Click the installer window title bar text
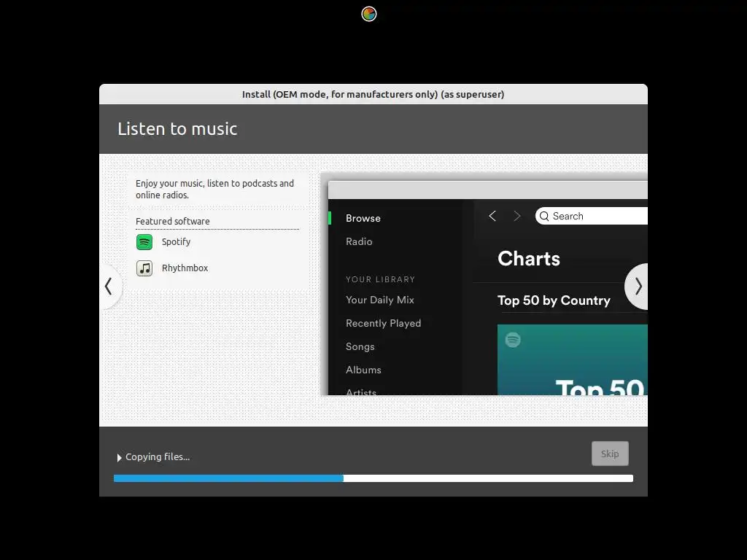The width and height of the screenshot is (747, 560). [x=373, y=94]
